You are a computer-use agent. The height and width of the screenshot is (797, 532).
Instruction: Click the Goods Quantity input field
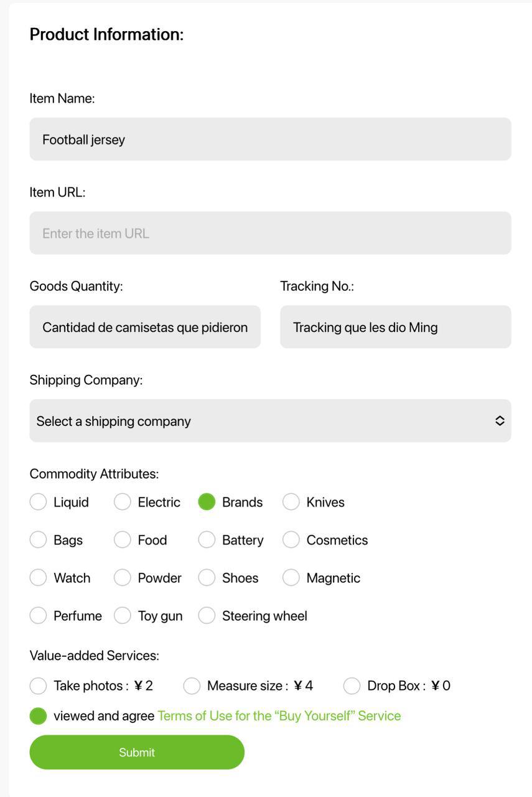[x=145, y=327]
